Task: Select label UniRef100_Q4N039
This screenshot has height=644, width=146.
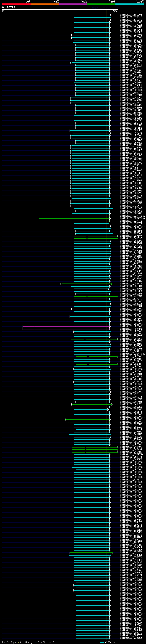Action: tap(131, 100)
